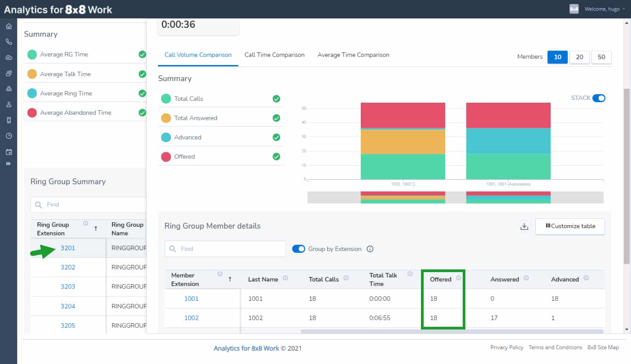This screenshot has height=364, width=631.
Task: Expand the sidebar with double-arrow icon
Action: [x=9, y=164]
